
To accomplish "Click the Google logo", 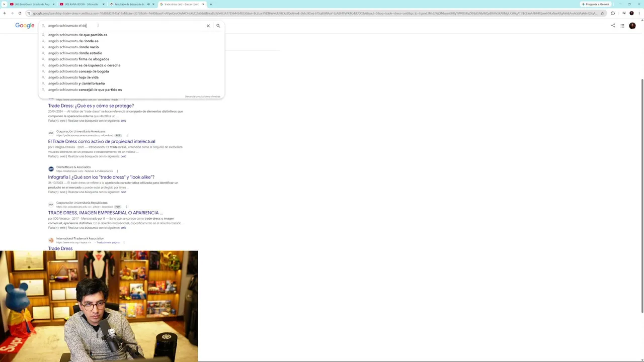I will 25,26.
